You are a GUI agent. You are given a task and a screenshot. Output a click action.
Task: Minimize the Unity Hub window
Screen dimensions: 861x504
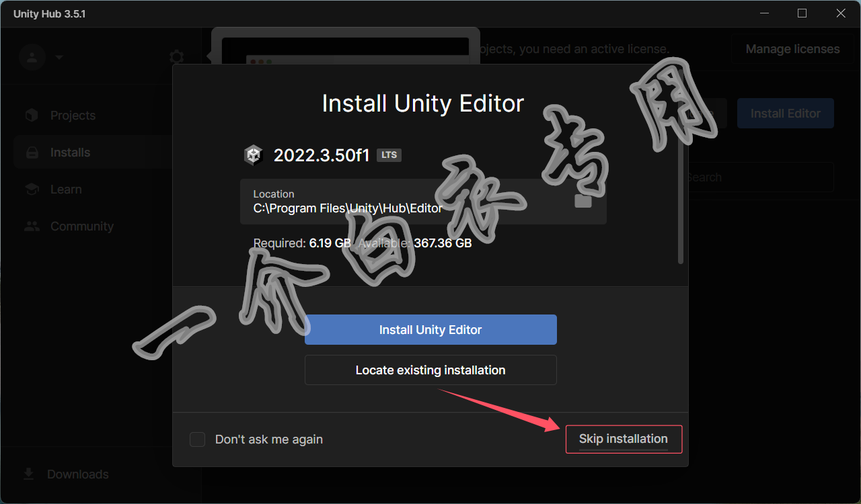click(x=765, y=13)
